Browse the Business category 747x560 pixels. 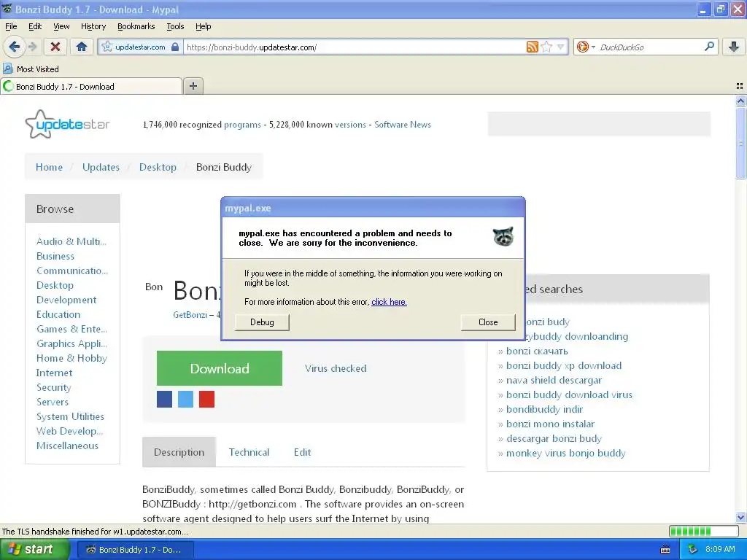[55, 256]
